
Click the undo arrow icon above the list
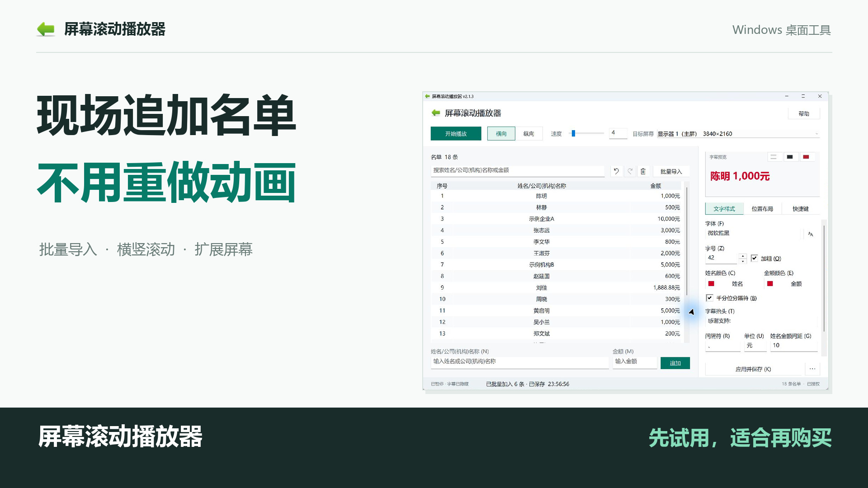616,171
